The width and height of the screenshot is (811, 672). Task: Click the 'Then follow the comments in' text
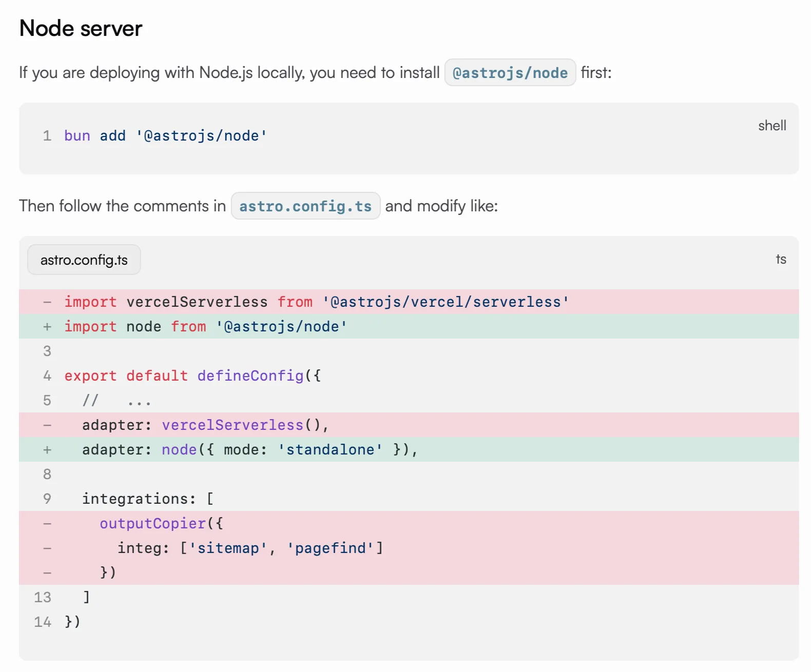(123, 206)
